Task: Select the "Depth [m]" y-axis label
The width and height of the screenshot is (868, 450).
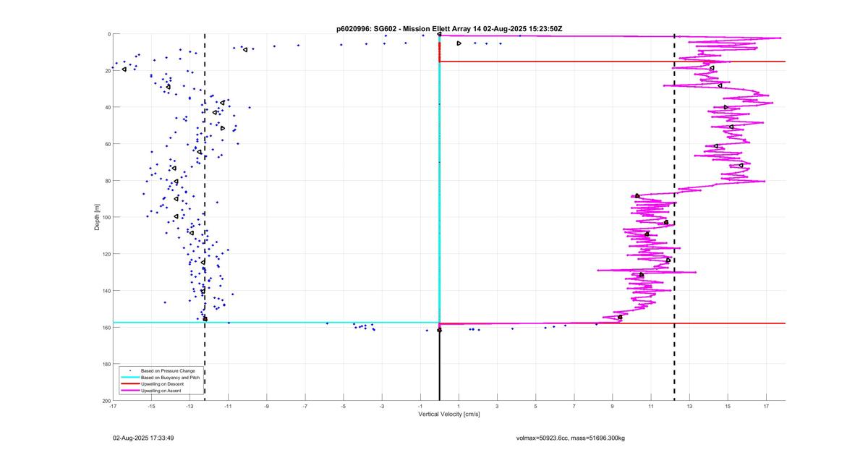Action: pos(97,217)
